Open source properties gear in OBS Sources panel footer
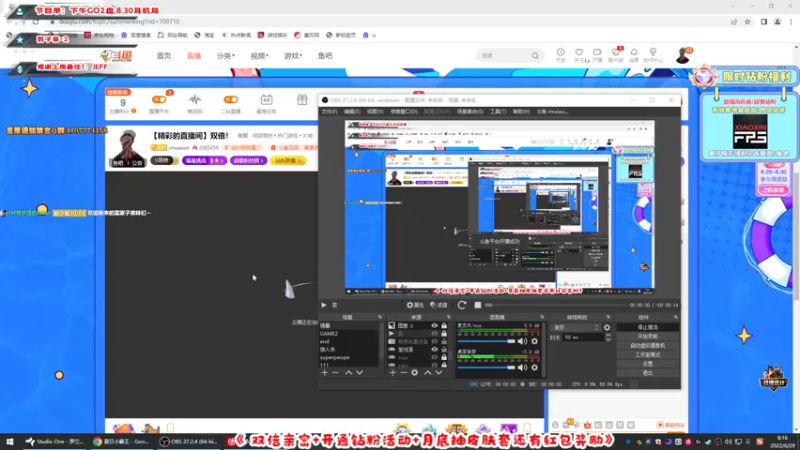 (x=414, y=373)
